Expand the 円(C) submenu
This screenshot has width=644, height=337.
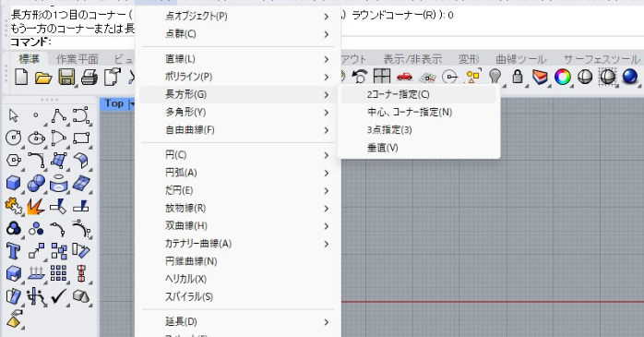[237, 155]
